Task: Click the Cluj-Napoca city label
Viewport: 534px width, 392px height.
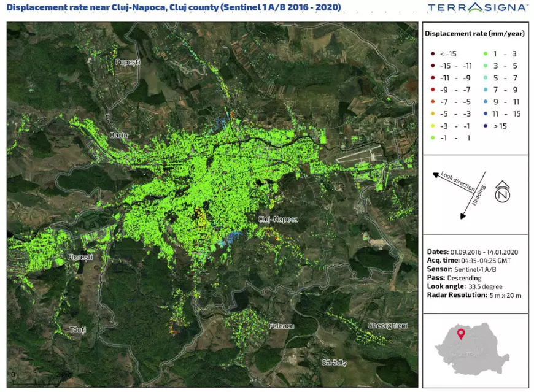Action: (278, 219)
